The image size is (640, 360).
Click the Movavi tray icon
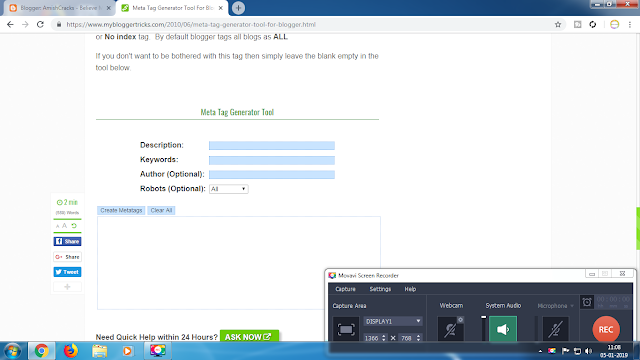pyautogui.click(x=552, y=351)
